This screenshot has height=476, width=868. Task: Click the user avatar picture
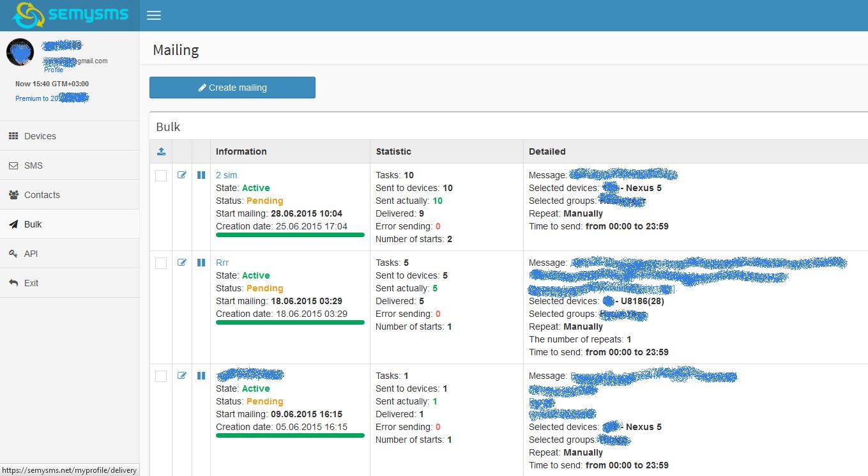tap(20, 52)
